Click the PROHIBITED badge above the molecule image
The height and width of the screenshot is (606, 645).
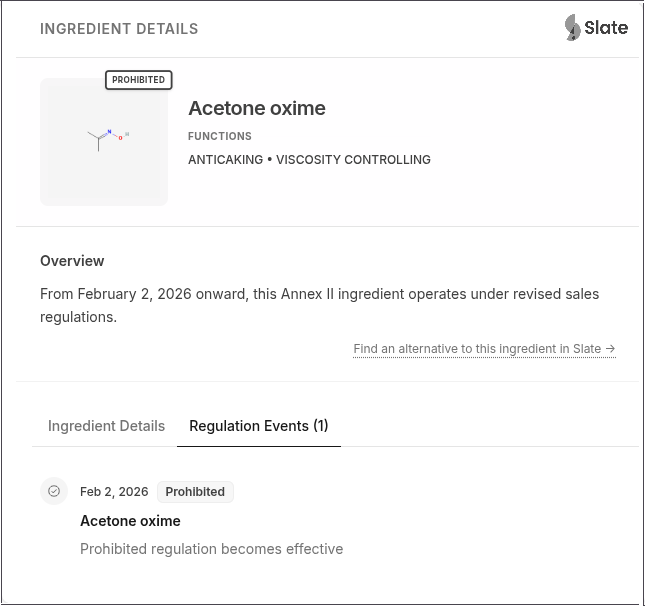tap(138, 80)
